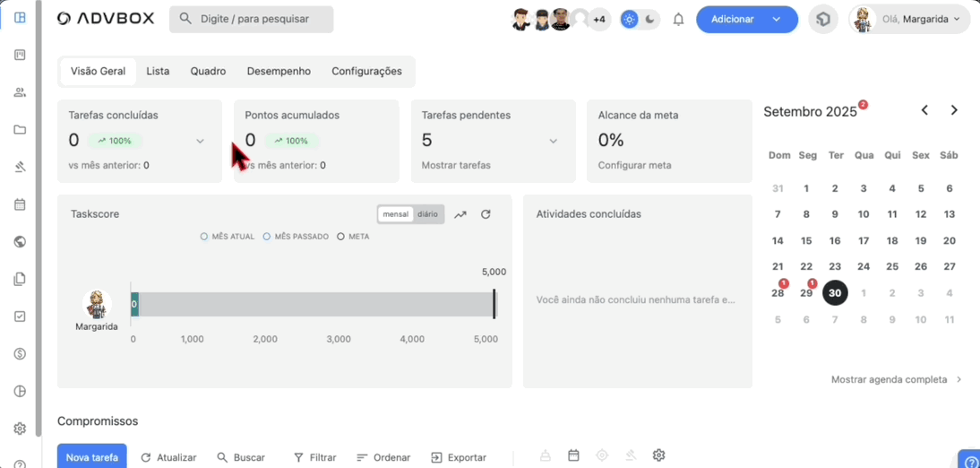Click the Digite / para pesquisar search field

tap(252, 19)
